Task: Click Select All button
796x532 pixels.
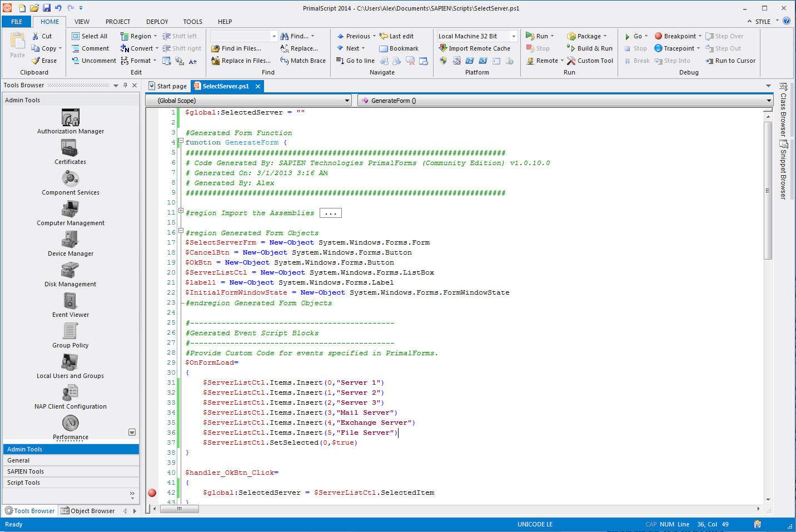Action: pos(89,36)
